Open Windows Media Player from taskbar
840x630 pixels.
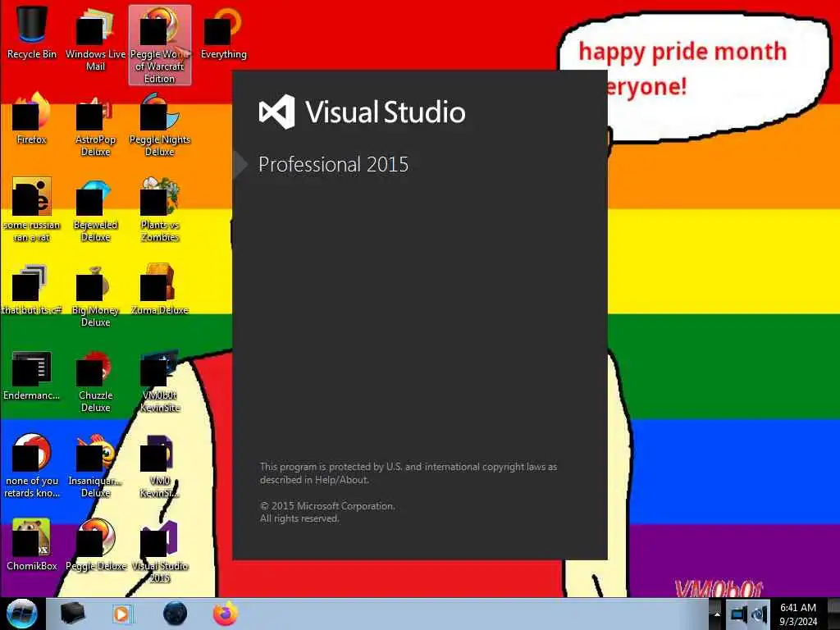[122, 614]
